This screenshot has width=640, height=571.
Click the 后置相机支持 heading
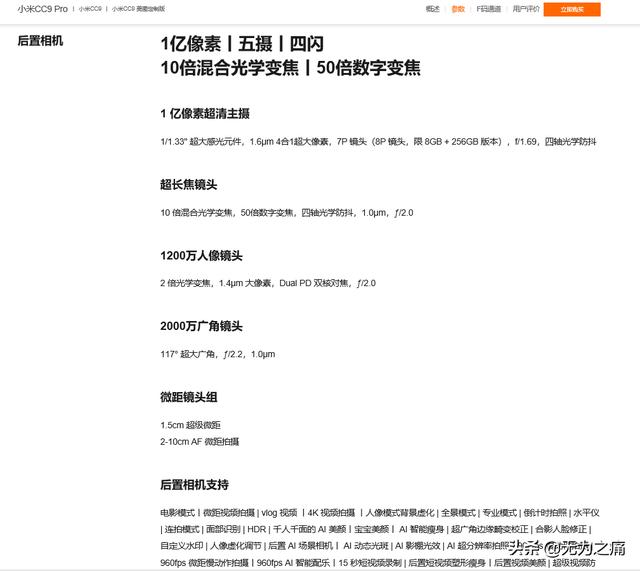(x=194, y=484)
